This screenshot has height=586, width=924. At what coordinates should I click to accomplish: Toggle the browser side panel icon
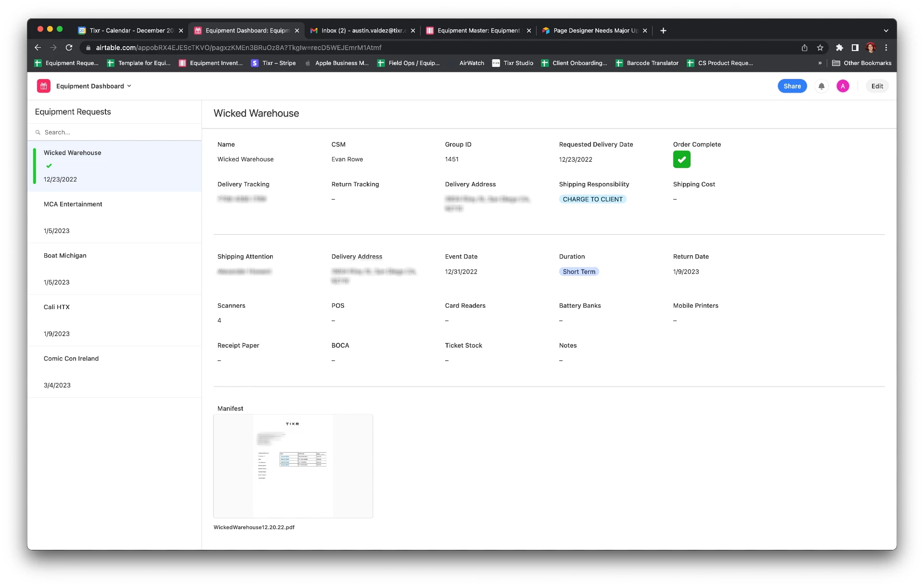[x=855, y=48]
